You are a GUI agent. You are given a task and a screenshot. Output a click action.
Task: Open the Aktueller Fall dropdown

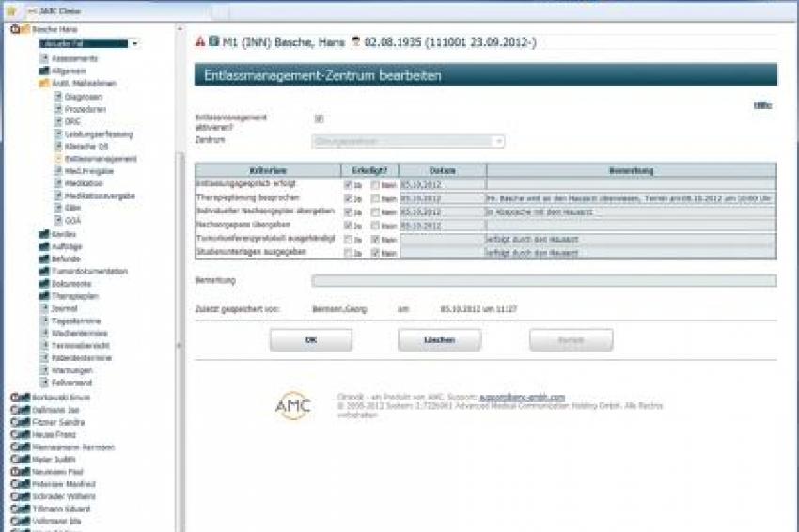tap(89, 43)
